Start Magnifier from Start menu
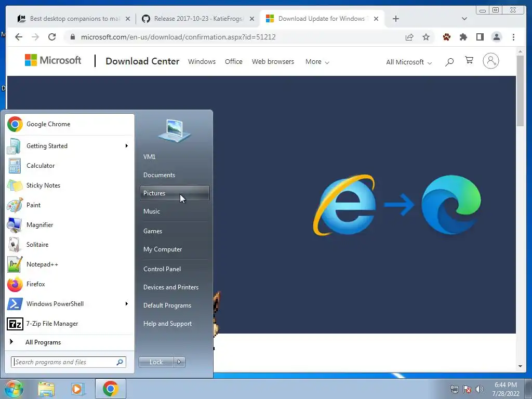532x399 pixels. [x=70, y=224]
